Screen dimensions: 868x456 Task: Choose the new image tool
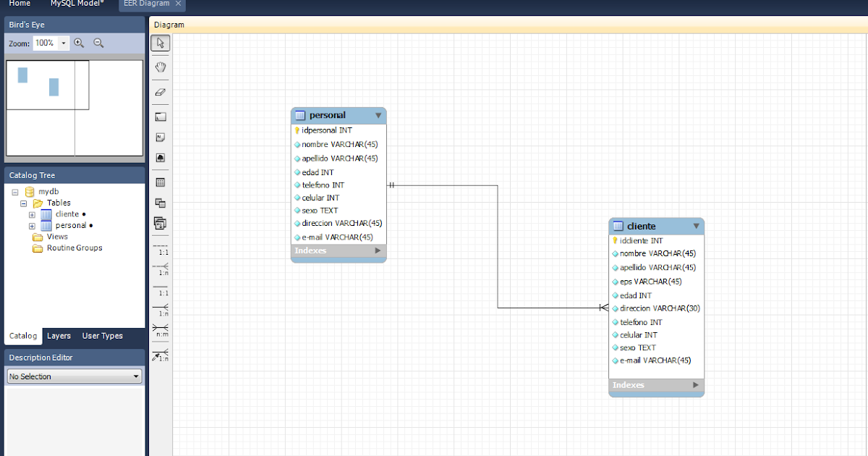point(161,157)
